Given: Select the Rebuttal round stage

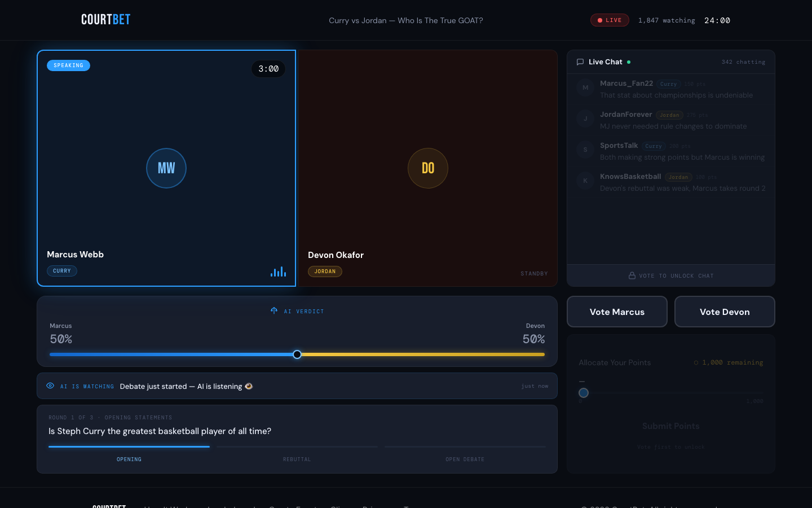Looking at the screenshot, I should 297,454.
